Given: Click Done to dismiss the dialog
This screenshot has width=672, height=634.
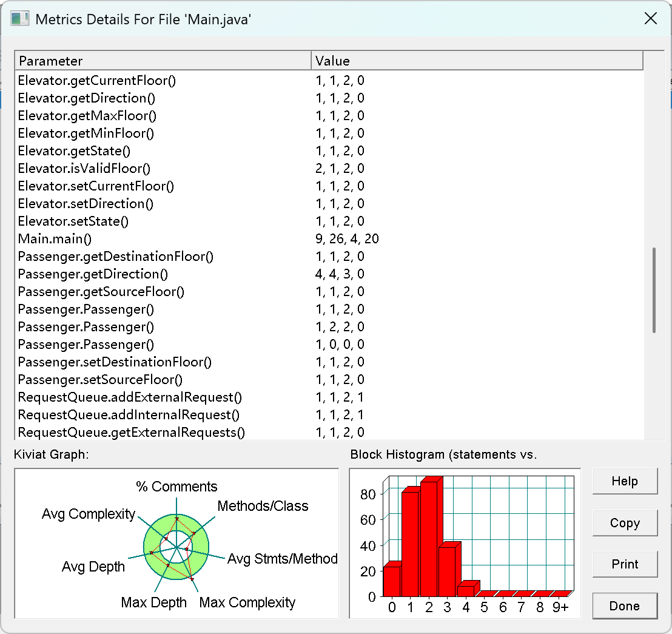Looking at the screenshot, I should pos(625,605).
